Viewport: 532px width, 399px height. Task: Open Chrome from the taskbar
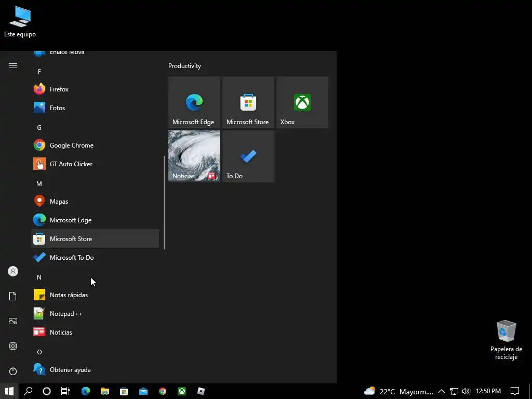click(x=163, y=391)
